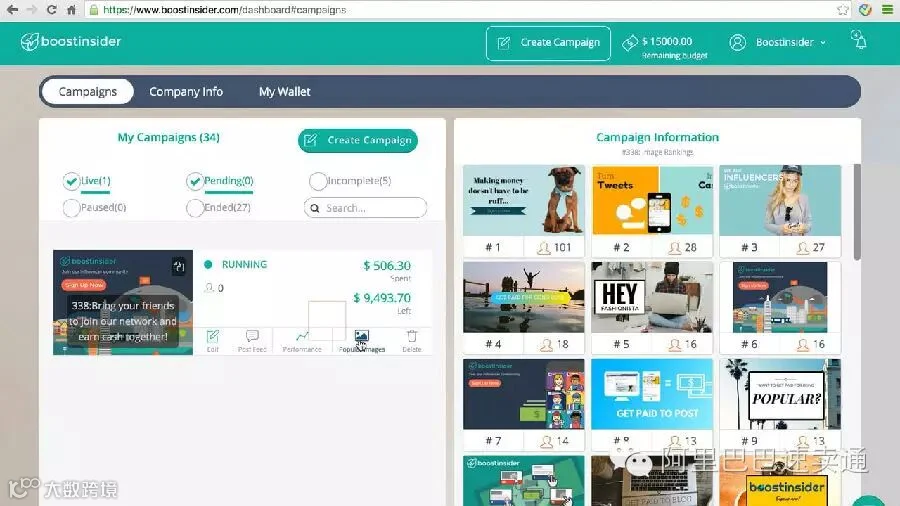Screen dimensions: 900x506
Task: Click the site padlock icon in address bar
Action: (94, 10)
